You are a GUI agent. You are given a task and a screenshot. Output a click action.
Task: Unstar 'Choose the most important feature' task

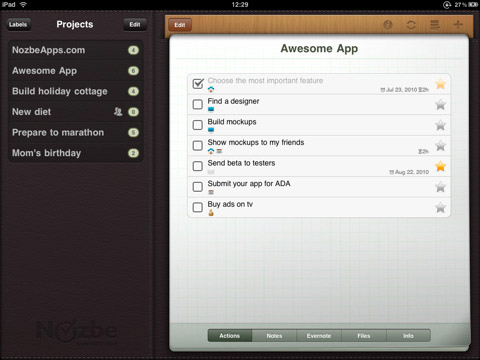(x=440, y=84)
